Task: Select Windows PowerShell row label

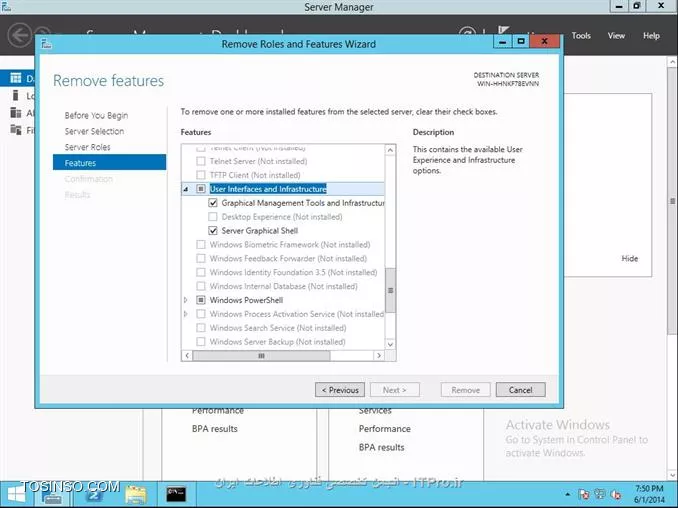Action: 246,300
